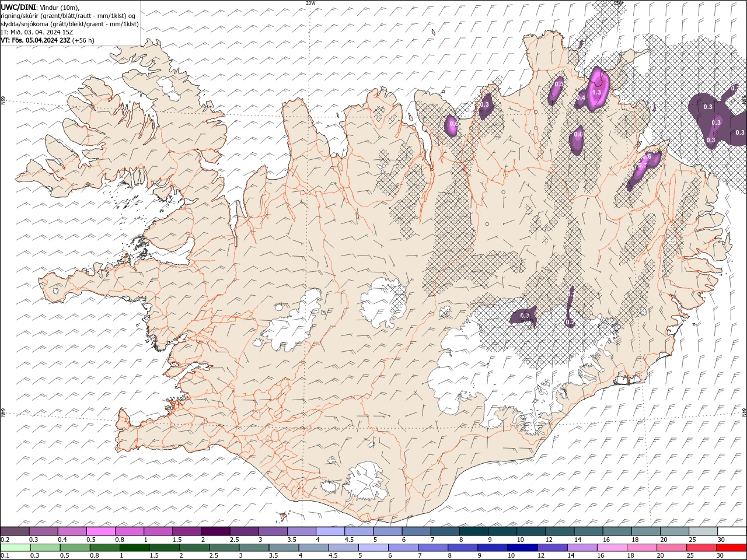This screenshot has height=560, width=747.
Task: Select the "VT: Fös. 05.04.2024 23Z (+56 h)" valid time line
Action: [48, 40]
